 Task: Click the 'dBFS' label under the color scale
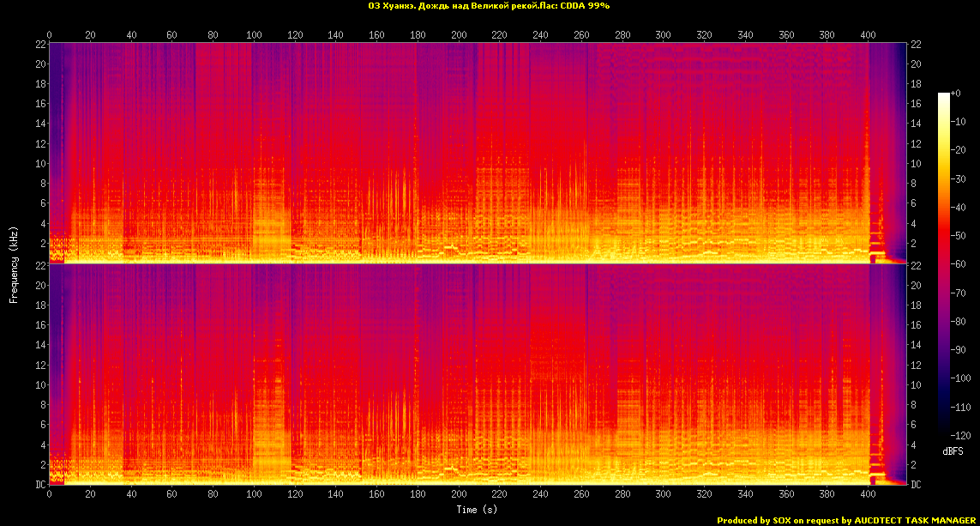[x=952, y=450]
